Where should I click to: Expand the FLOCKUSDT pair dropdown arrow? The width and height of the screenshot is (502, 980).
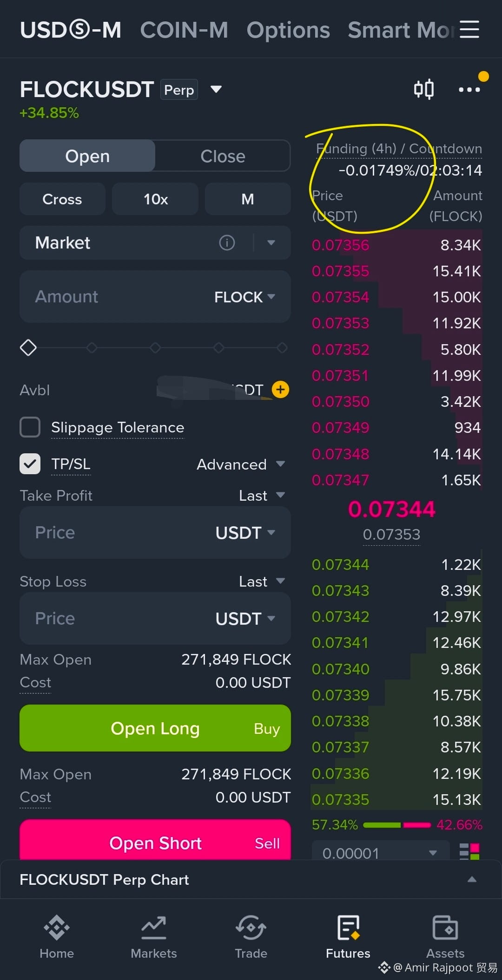(x=216, y=89)
